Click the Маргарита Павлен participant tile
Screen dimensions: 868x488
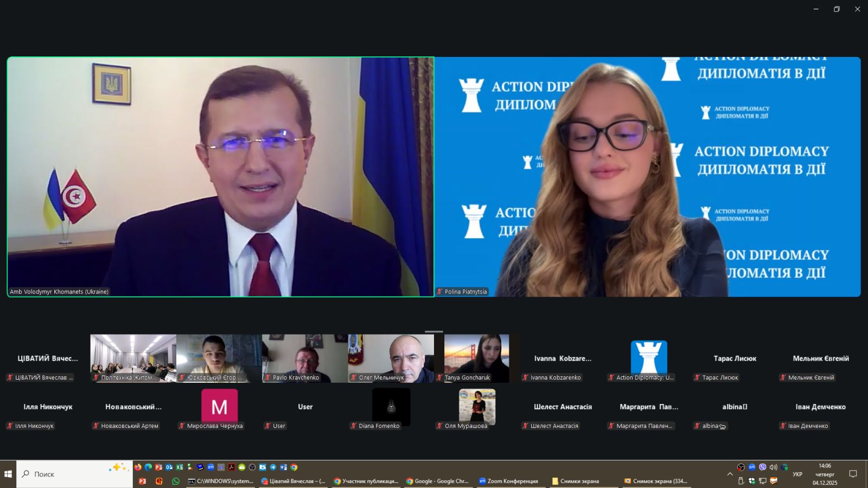(x=649, y=407)
